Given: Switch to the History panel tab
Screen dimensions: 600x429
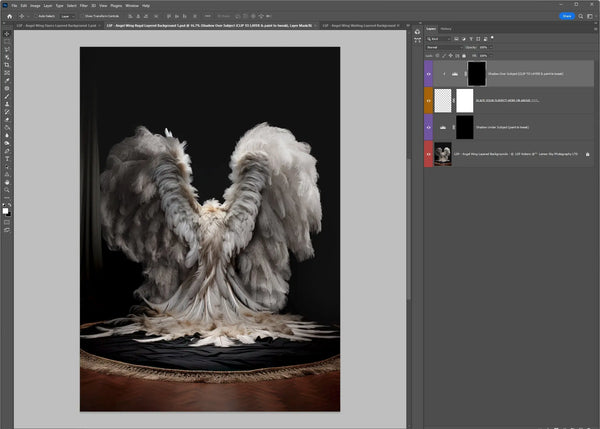Looking at the screenshot, I should [445, 29].
